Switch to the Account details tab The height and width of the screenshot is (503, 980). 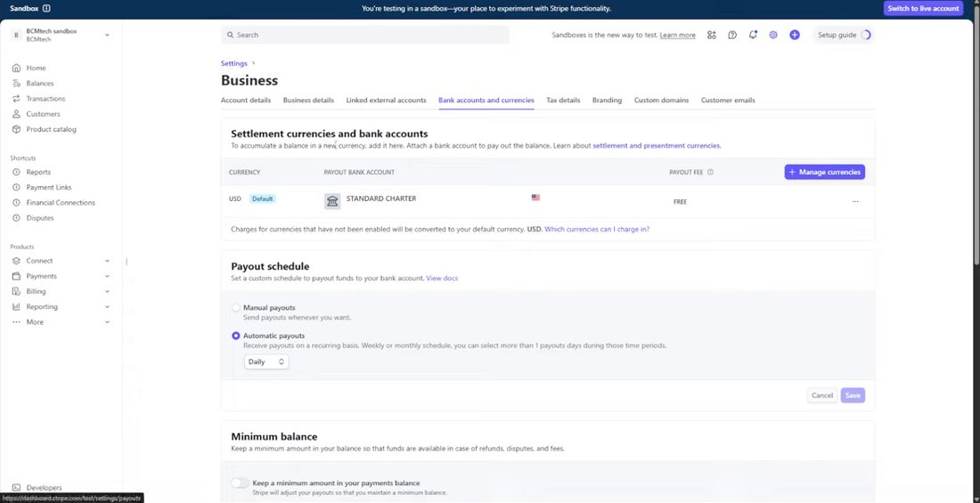[x=246, y=100]
